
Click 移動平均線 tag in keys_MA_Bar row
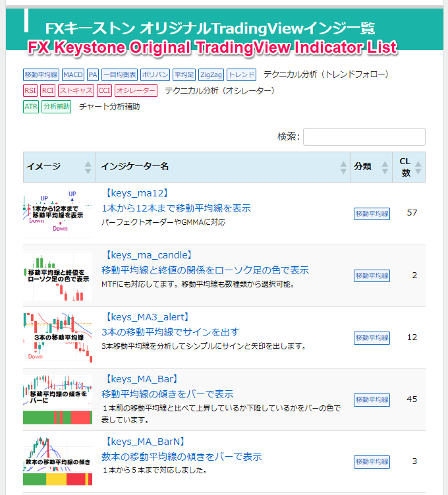(372, 399)
